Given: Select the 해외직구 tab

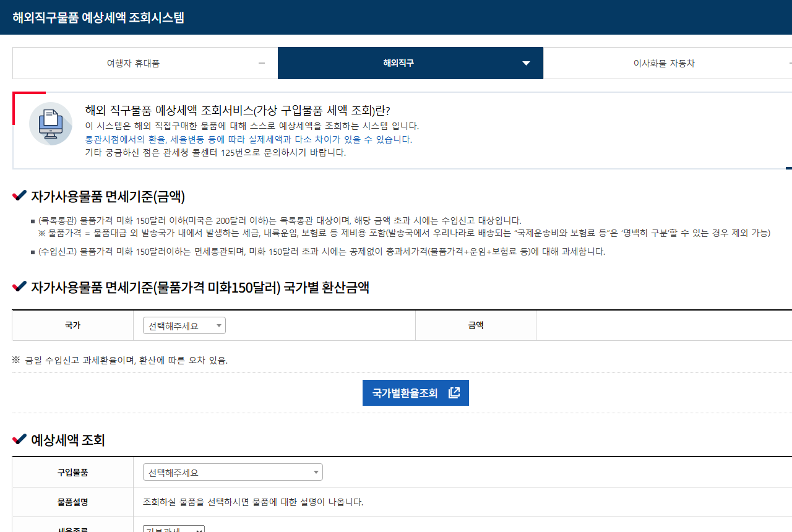Looking at the screenshot, I should pos(410,63).
